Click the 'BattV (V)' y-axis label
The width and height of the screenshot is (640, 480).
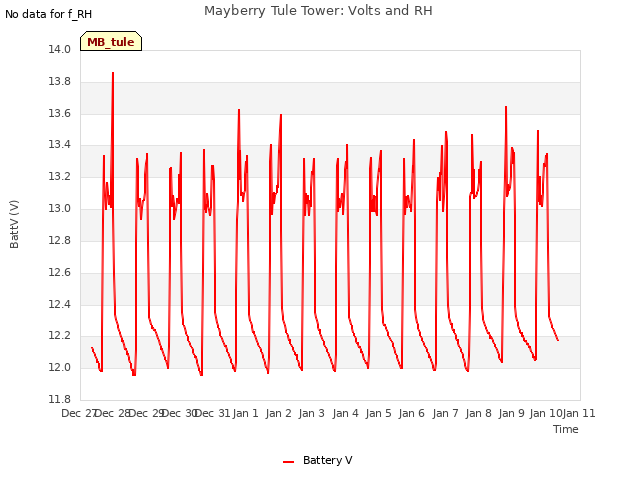point(14,224)
